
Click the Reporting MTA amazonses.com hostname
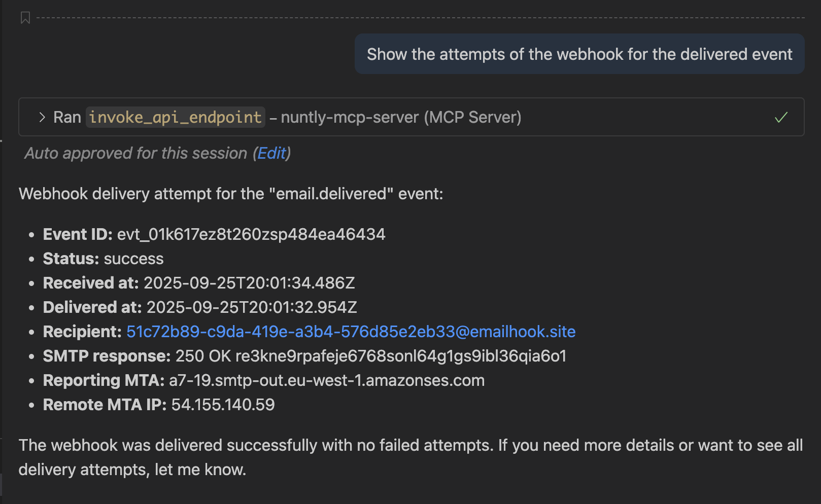326,380
